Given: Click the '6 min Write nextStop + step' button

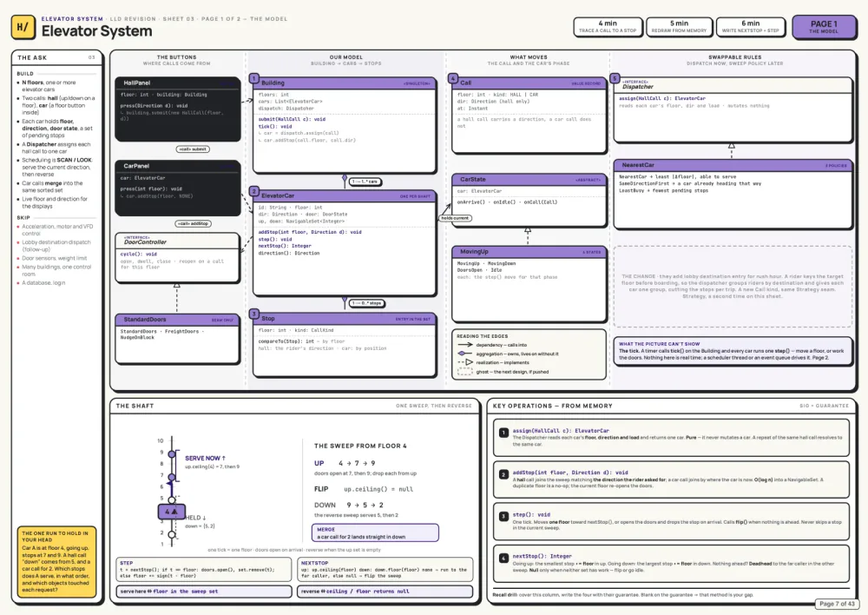Looking at the screenshot, I should tap(750, 27).
